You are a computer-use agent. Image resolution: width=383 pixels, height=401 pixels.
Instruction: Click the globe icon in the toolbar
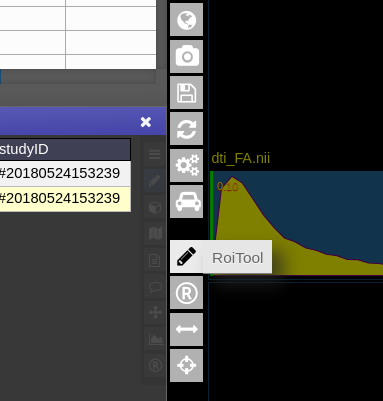pyautogui.click(x=186, y=20)
